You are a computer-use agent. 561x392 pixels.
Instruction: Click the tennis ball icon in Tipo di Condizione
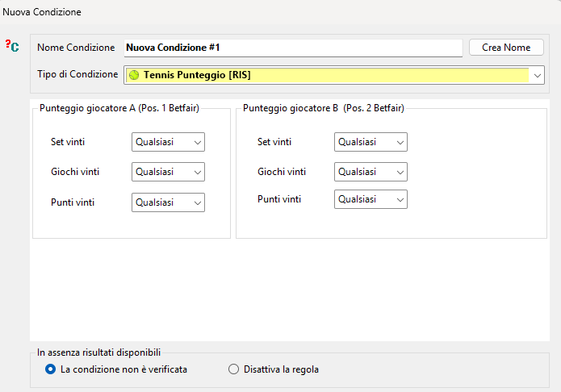[x=134, y=75]
